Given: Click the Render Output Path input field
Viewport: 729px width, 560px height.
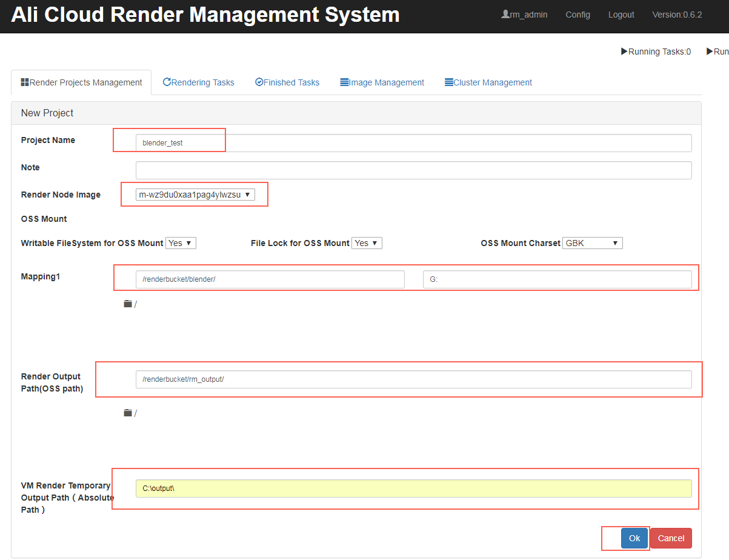Looking at the screenshot, I should (414, 379).
